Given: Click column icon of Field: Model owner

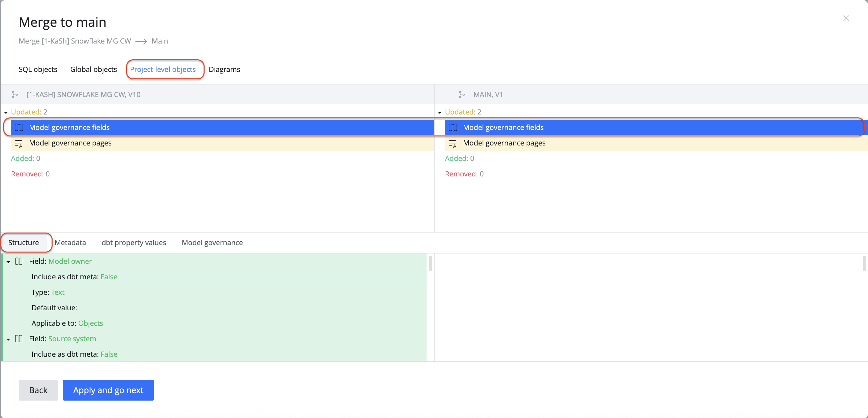Looking at the screenshot, I should 19,261.
